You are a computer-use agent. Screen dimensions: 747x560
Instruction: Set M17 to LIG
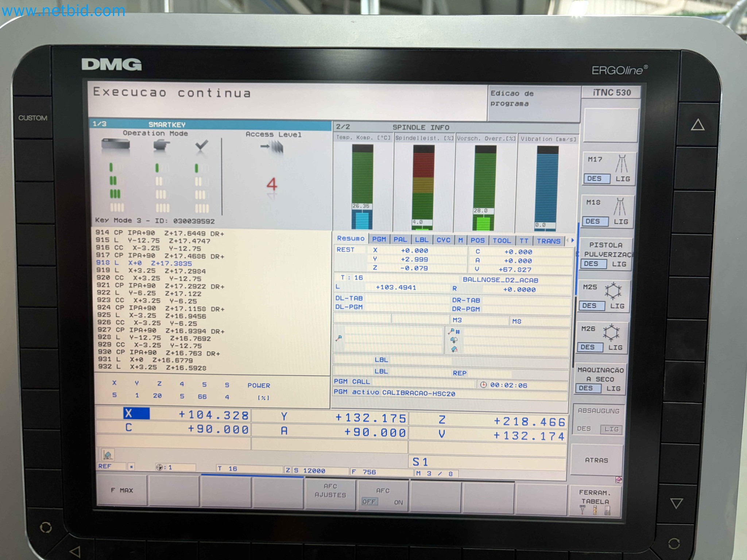(x=623, y=179)
